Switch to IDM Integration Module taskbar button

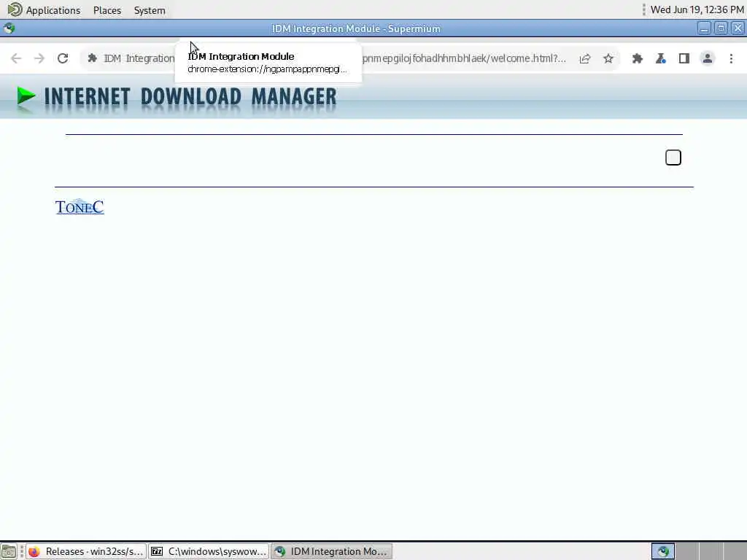[332, 551]
